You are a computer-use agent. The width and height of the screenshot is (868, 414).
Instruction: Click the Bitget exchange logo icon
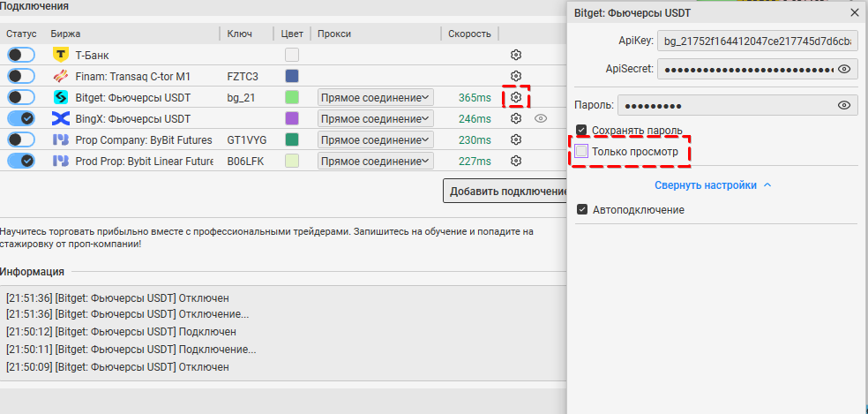pos(60,98)
